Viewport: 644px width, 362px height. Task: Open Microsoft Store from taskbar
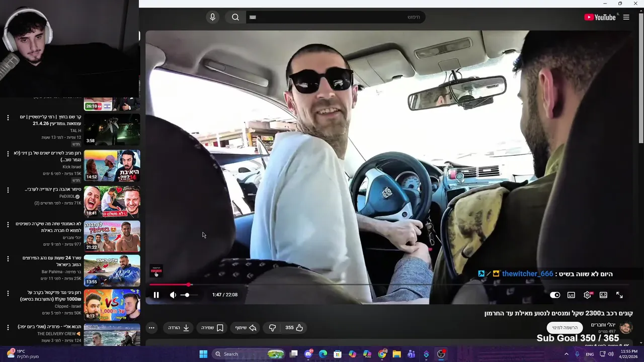click(338, 354)
